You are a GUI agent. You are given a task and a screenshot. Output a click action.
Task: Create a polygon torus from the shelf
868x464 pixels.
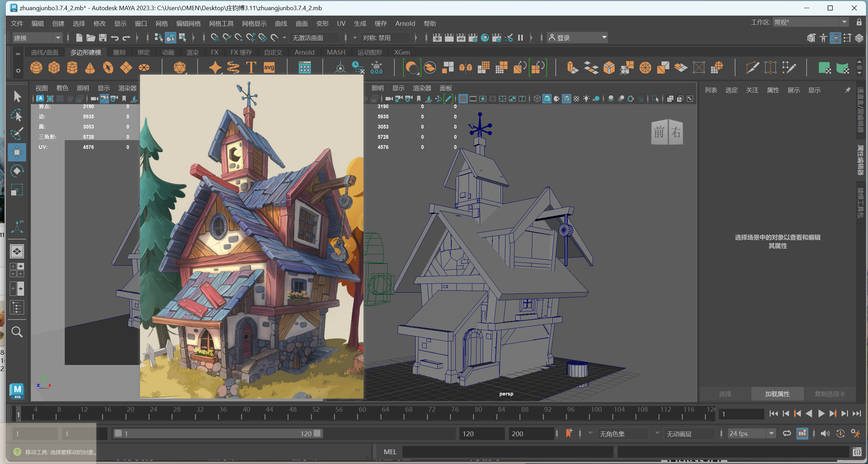[x=108, y=67]
